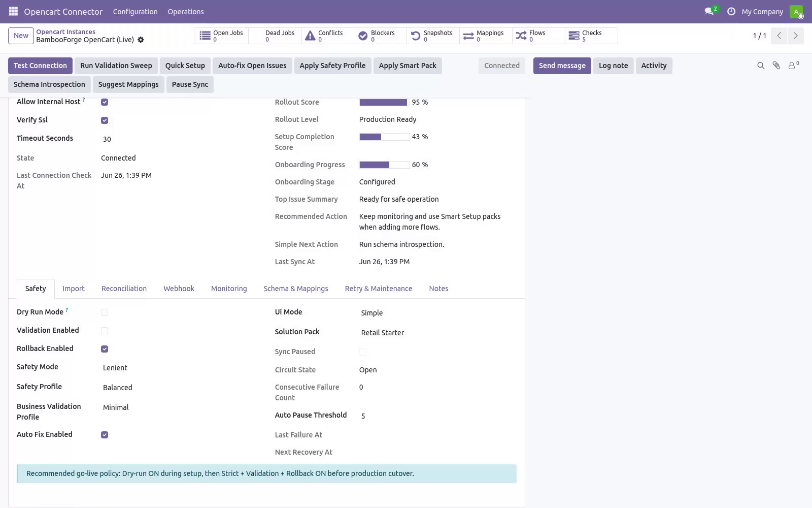812x508 pixels.
Task: Switch to the Notes tab
Action: (438, 289)
